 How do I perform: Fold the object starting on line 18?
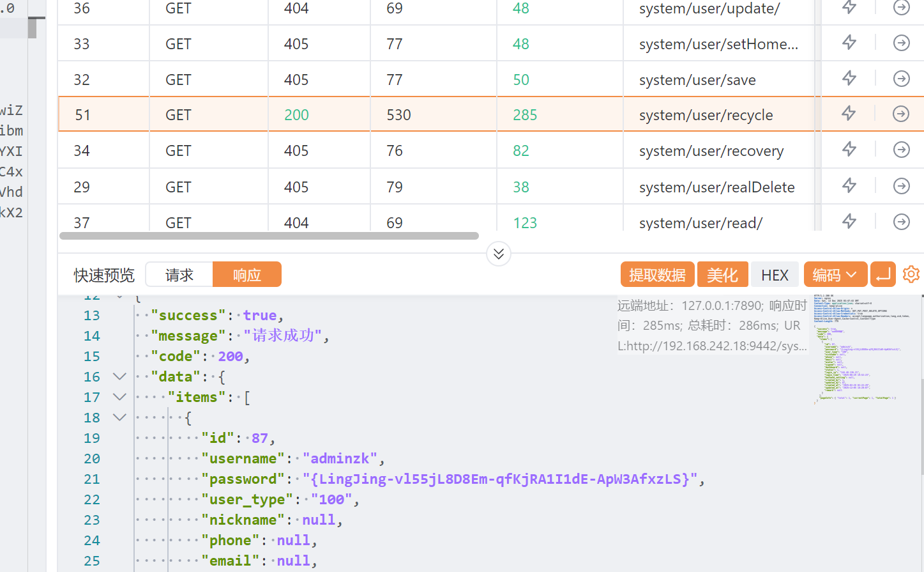point(119,417)
